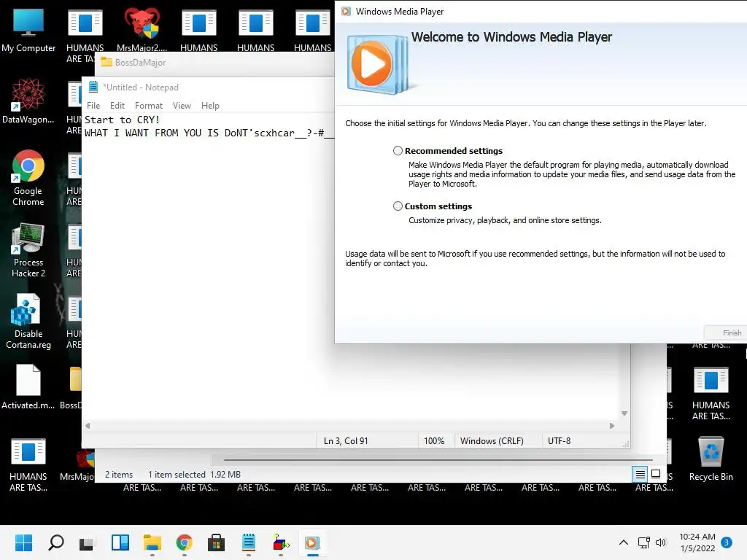Switch to Notepad from the taskbar
The width and height of the screenshot is (747, 560).
pyautogui.click(x=249, y=542)
